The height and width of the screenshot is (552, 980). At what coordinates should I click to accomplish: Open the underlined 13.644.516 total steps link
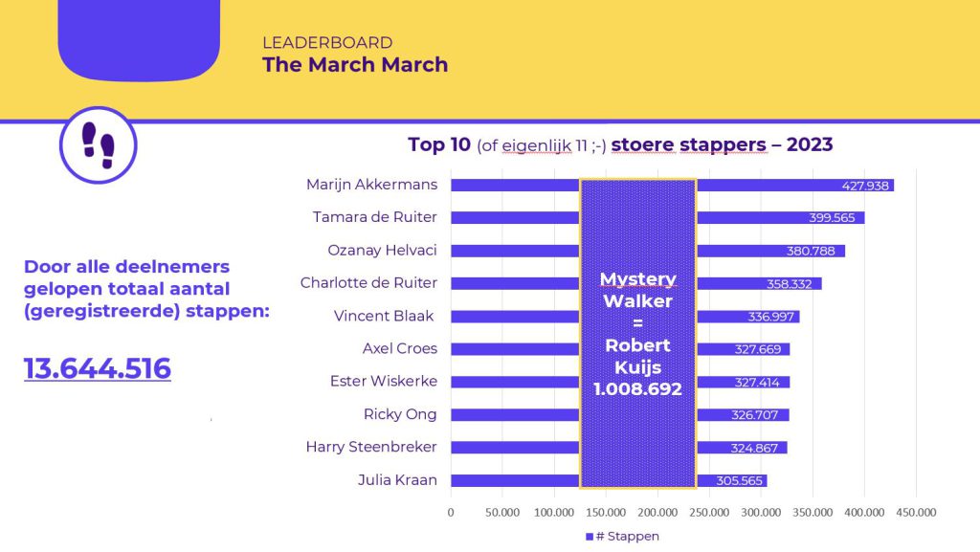(x=98, y=367)
